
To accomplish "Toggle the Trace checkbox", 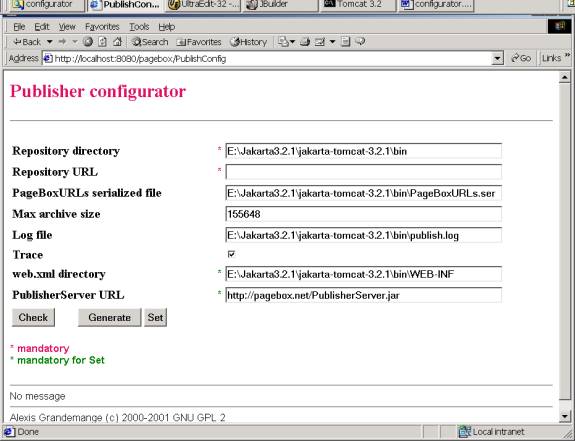I will pyautogui.click(x=231, y=254).
